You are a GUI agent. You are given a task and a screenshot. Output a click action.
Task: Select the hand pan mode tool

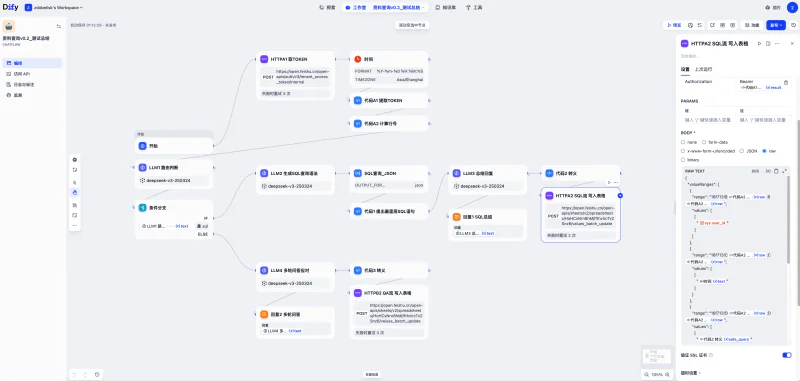pyautogui.click(x=75, y=192)
